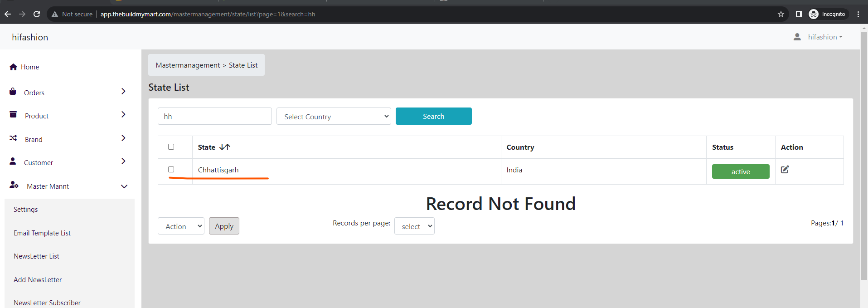The image size is (868, 308).
Task: Tick the select-all header checkbox
Action: coord(171,147)
